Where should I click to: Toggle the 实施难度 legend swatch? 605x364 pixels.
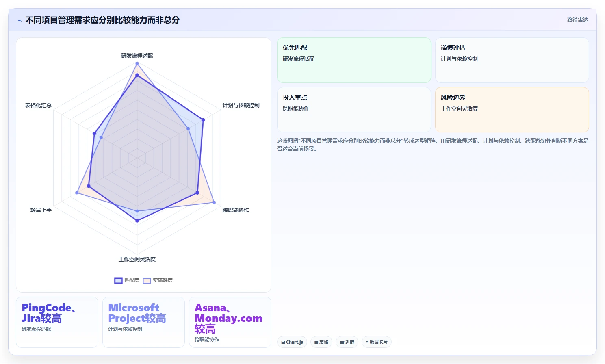tap(147, 280)
